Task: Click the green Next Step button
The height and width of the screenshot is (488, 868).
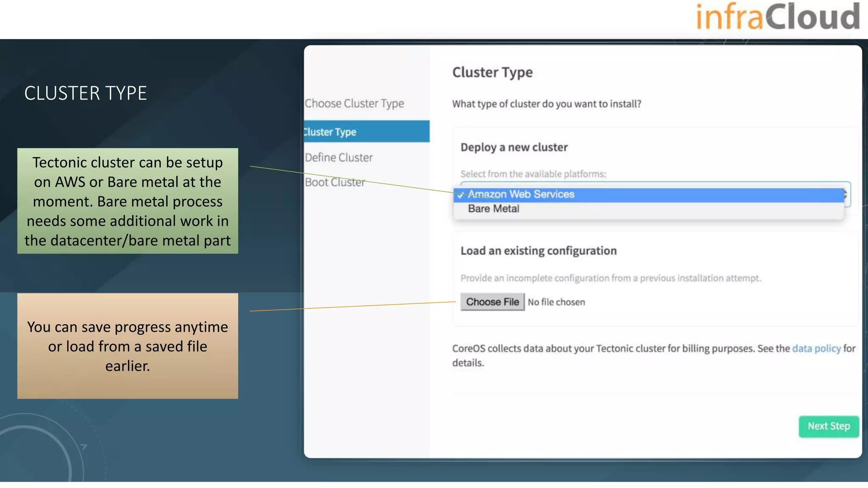Action: point(829,426)
